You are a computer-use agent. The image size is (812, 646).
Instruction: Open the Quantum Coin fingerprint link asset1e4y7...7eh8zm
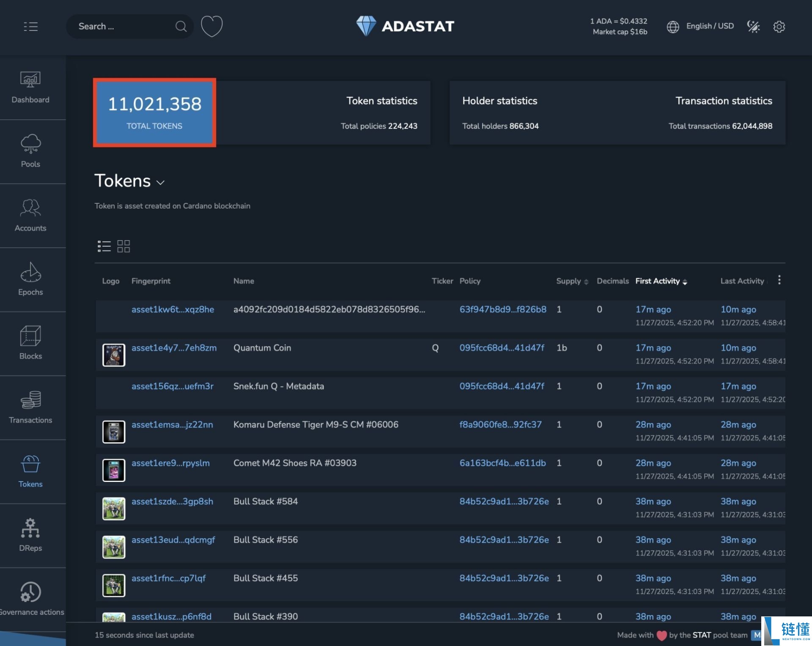(x=174, y=348)
